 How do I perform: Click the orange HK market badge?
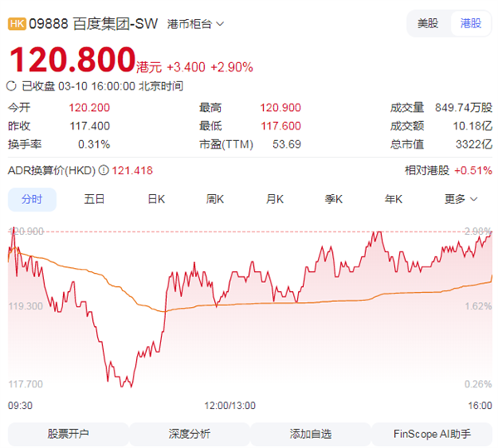coord(17,24)
